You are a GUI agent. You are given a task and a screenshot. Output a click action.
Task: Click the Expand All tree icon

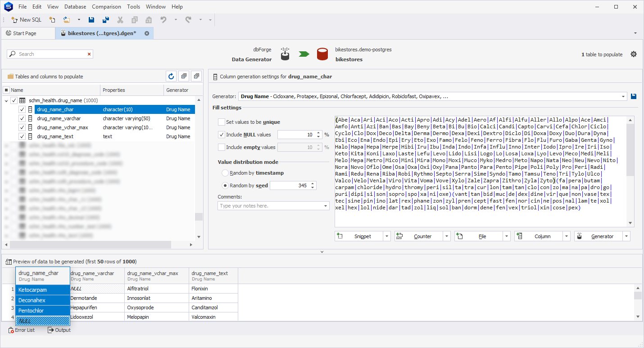(x=183, y=76)
